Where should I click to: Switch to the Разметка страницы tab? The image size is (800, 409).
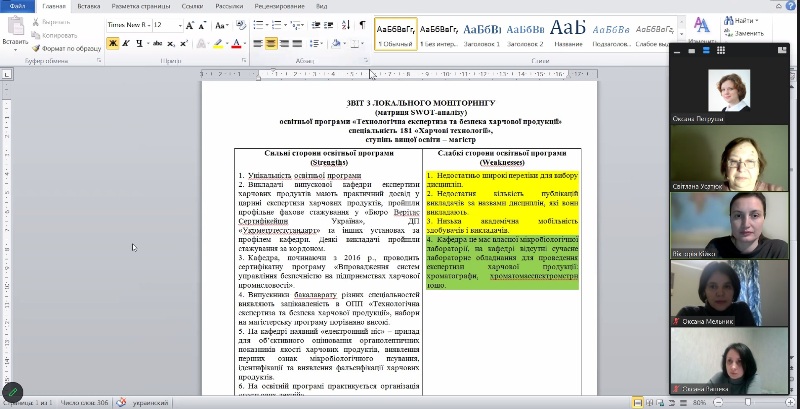point(139,7)
